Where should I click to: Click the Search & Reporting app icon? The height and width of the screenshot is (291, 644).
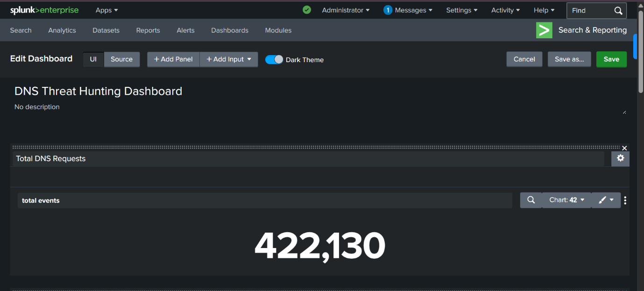[544, 30]
